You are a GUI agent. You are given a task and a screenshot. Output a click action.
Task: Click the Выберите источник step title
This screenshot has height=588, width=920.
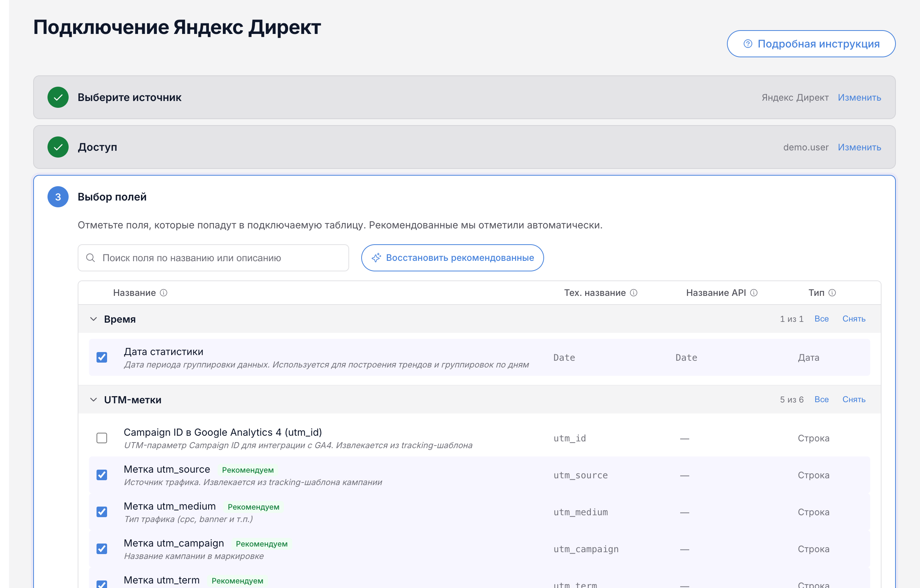[x=130, y=97]
